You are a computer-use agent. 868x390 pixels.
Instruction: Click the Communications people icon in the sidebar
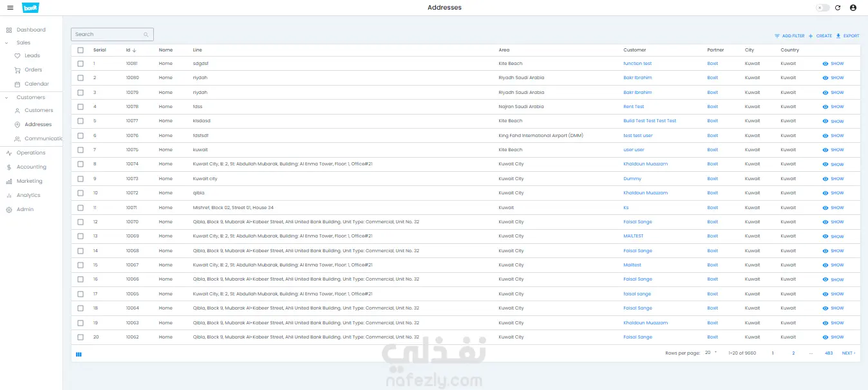tap(17, 139)
